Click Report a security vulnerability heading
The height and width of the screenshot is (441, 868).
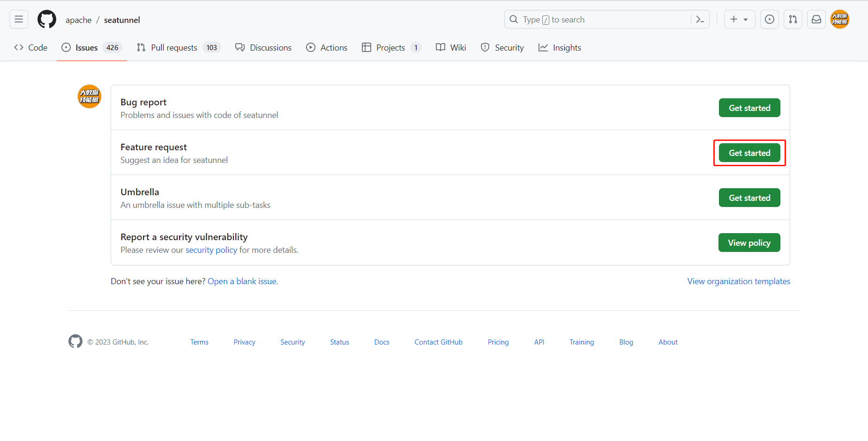tap(184, 237)
